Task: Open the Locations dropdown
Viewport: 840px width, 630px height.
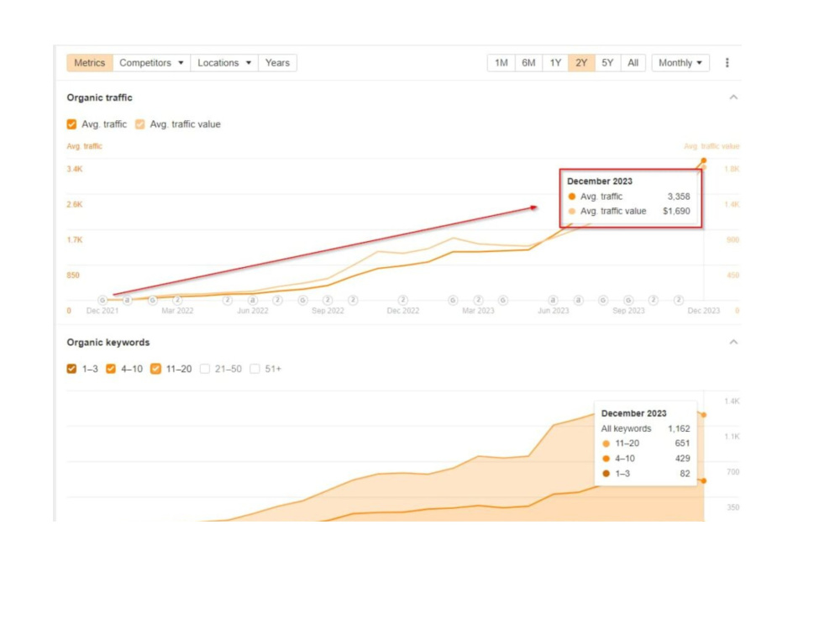Action: click(224, 63)
